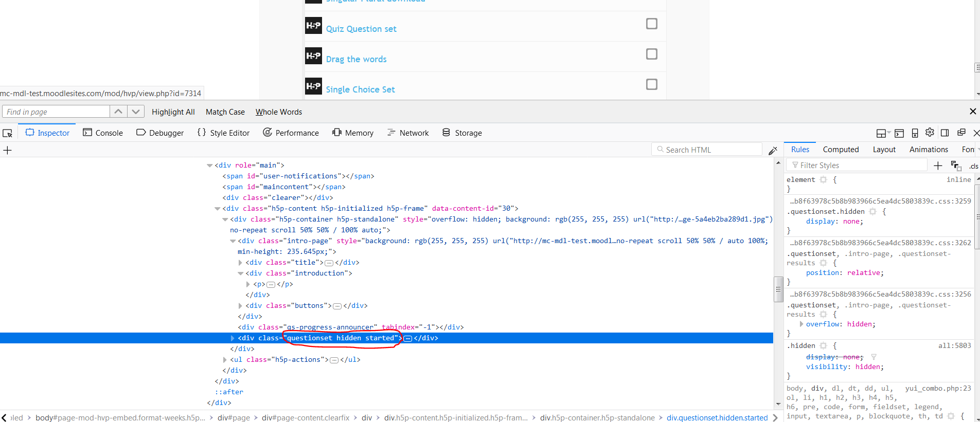980x422 pixels.
Task: Toggle Highlight All in find bar
Action: 173,112
